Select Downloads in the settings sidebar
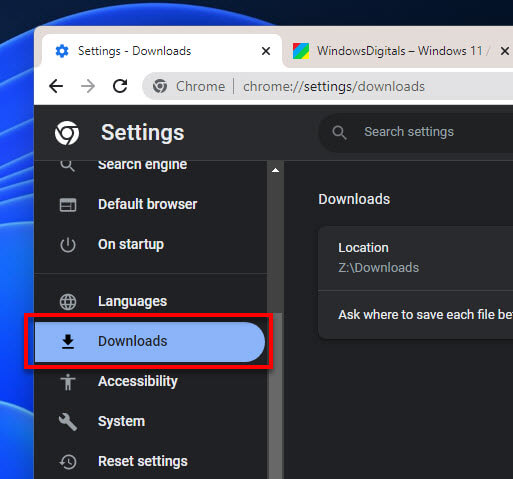The width and height of the screenshot is (513, 479). (150, 342)
